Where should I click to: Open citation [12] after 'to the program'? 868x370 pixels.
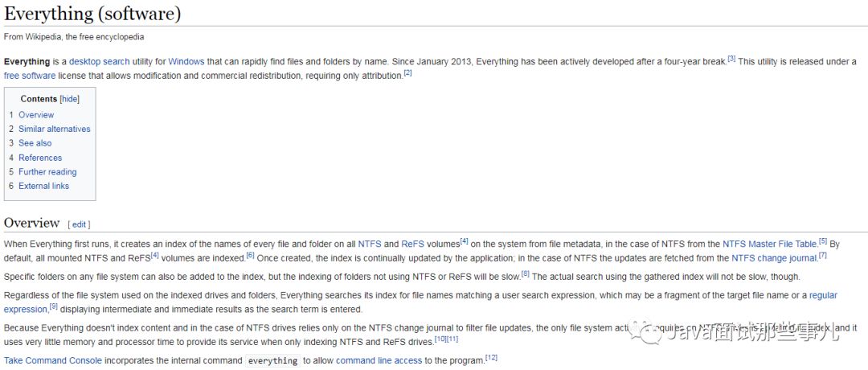[x=491, y=357]
